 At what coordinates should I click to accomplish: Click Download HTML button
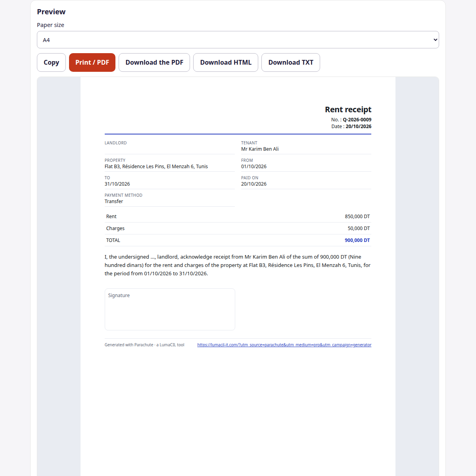tap(226, 62)
